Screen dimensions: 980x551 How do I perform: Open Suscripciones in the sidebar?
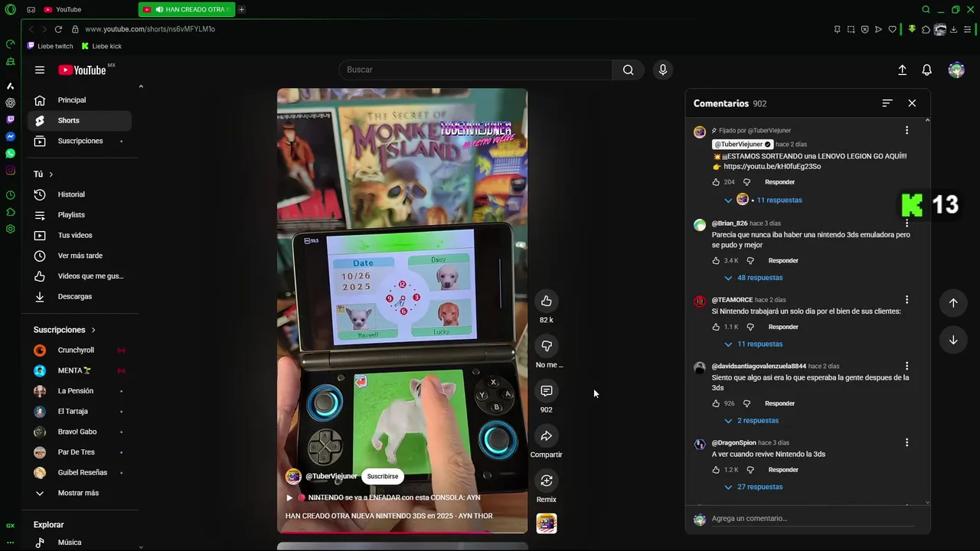pos(80,141)
